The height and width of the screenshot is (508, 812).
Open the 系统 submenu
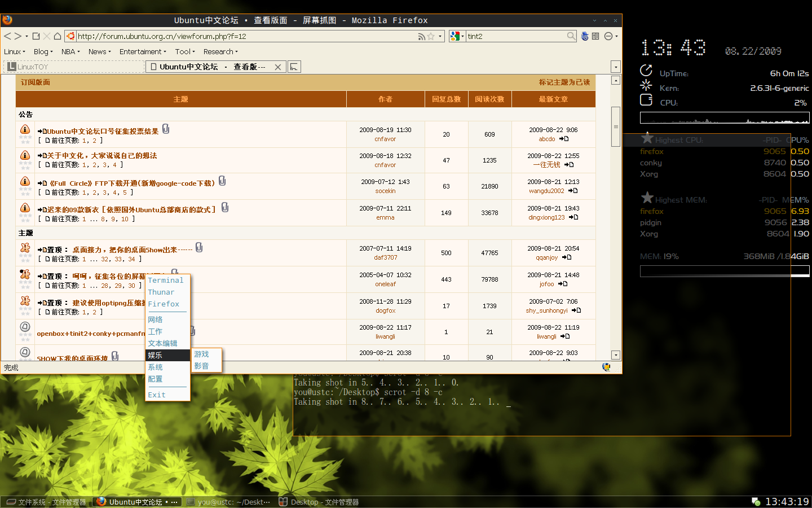[x=167, y=367]
